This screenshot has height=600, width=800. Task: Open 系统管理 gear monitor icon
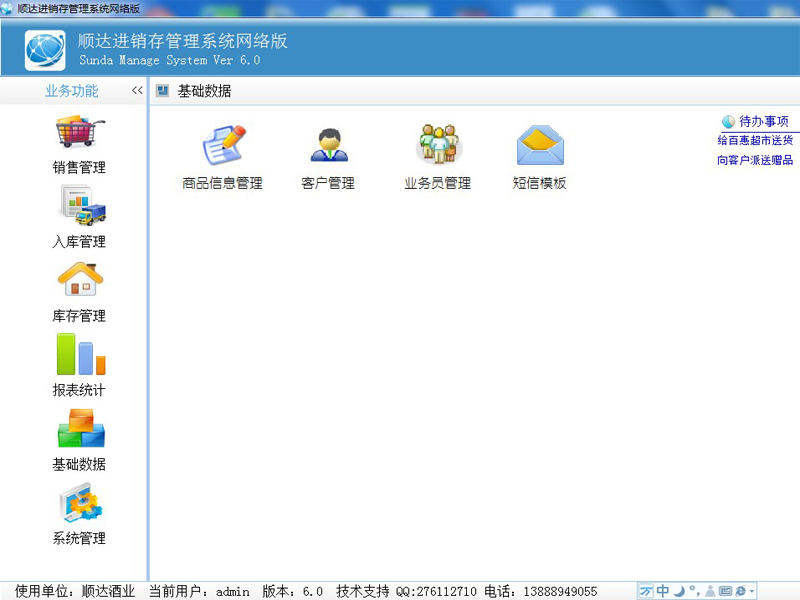[79, 503]
